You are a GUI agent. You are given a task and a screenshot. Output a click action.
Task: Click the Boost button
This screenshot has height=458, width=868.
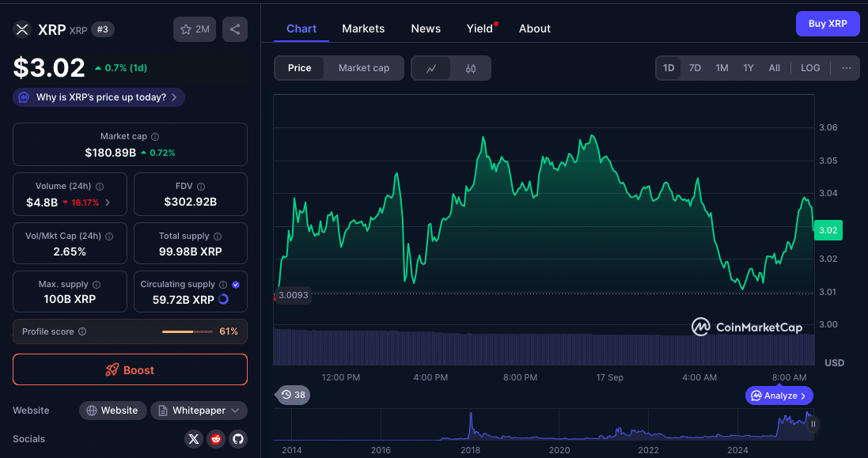click(x=130, y=369)
